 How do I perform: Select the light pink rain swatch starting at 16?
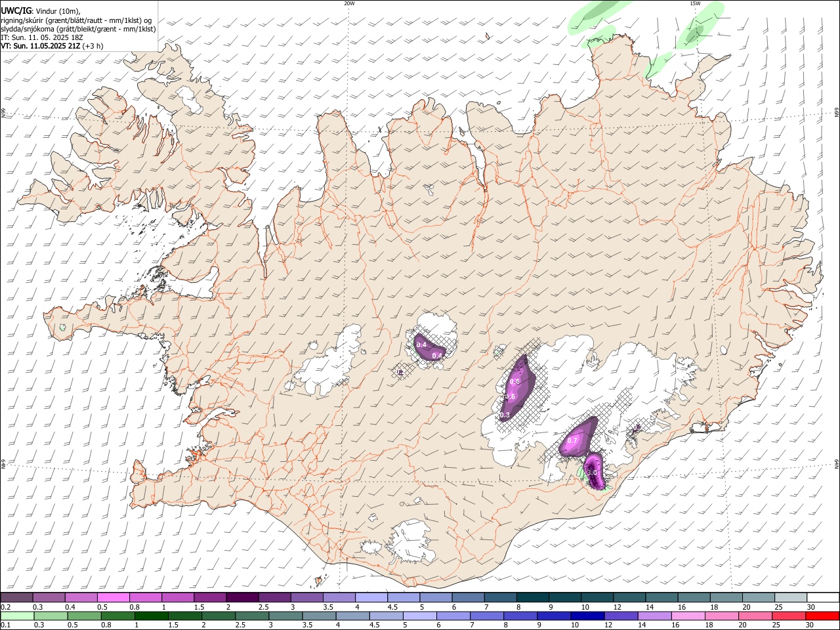click(x=688, y=616)
